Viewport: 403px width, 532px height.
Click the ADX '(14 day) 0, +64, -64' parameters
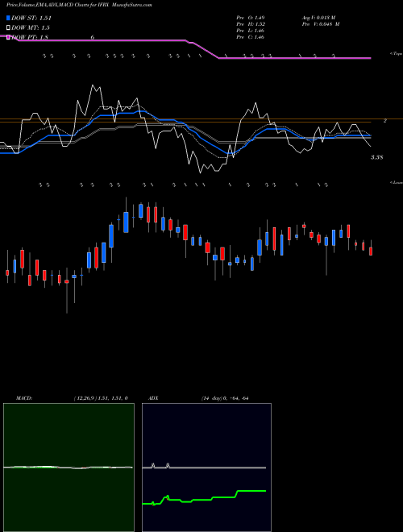225,398
